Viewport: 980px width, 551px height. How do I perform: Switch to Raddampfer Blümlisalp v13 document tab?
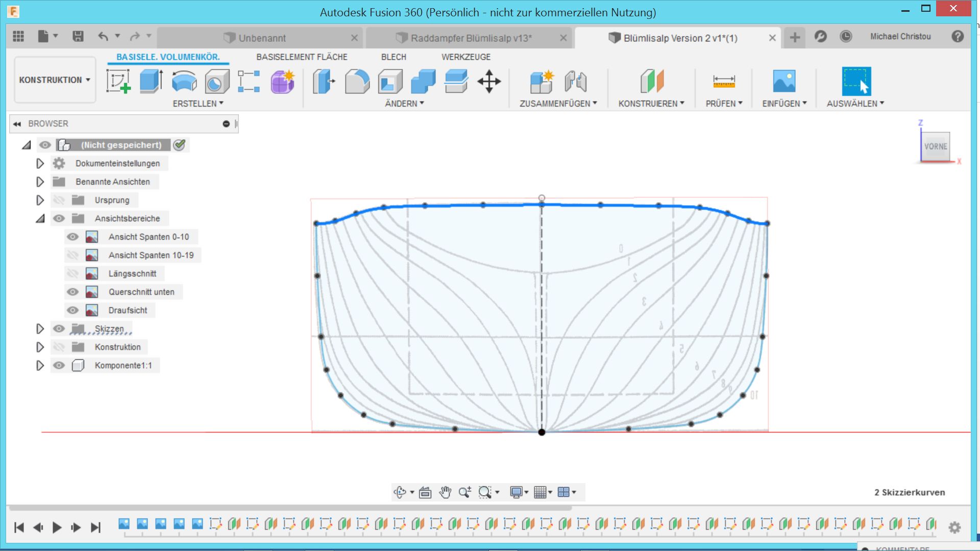[470, 38]
